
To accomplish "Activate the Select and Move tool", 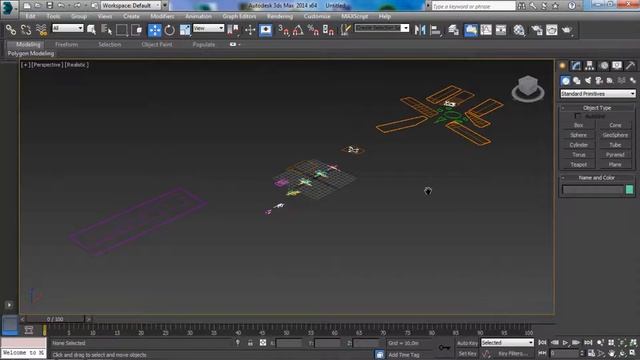I will (x=154, y=30).
